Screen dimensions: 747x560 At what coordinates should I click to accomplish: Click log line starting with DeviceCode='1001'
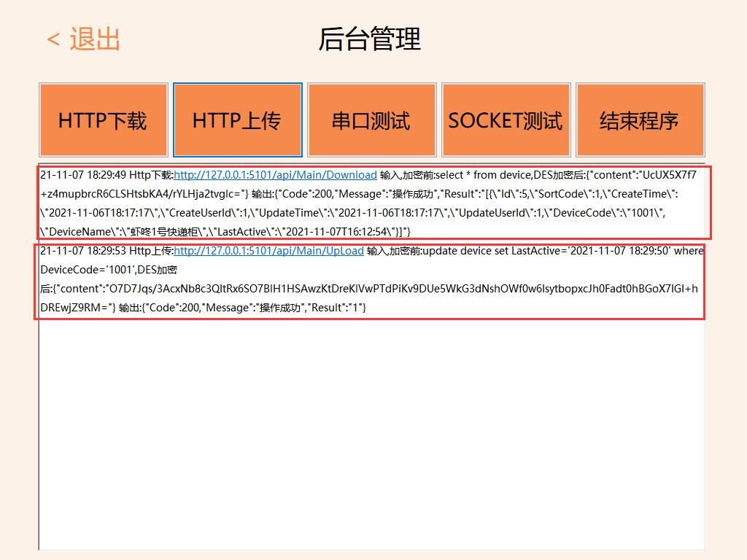pos(109,270)
